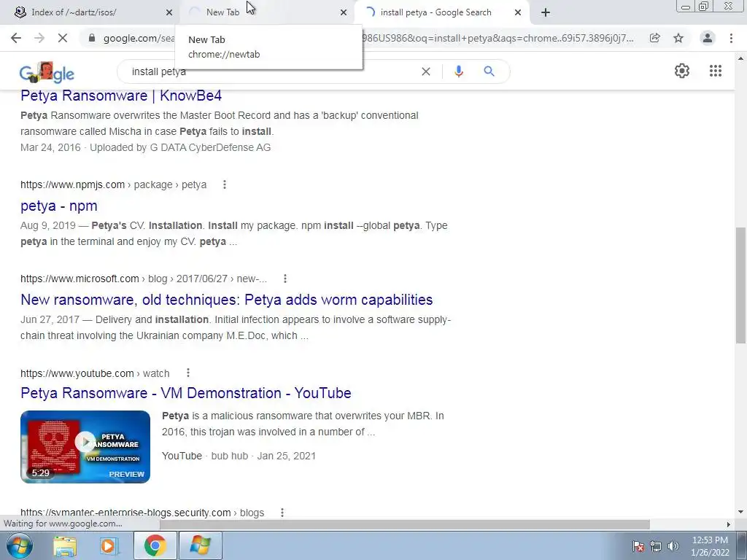Click the Chrome taskbar icon
Viewport: 747px width, 560px height.
click(x=155, y=545)
